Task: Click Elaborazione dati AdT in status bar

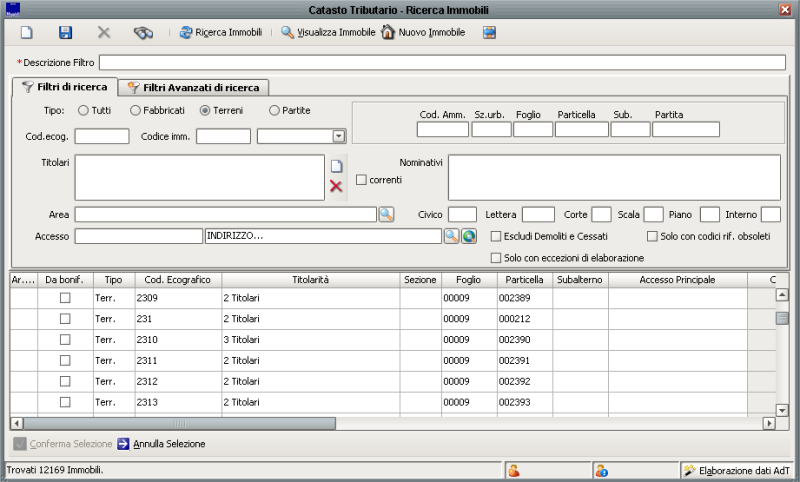Action: [737, 470]
